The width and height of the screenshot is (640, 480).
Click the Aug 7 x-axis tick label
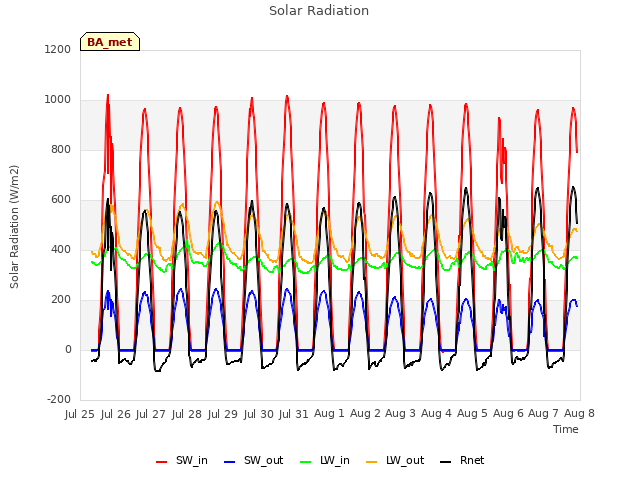[543, 413]
